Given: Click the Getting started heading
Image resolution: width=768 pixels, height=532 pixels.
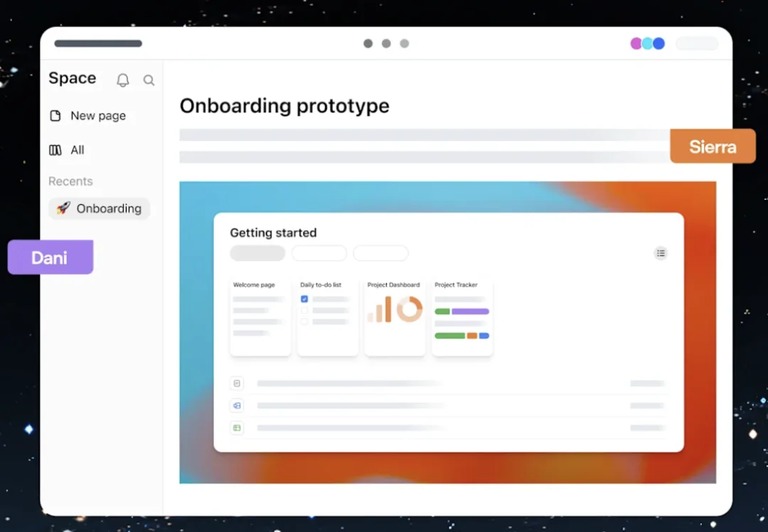Looking at the screenshot, I should (273, 233).
